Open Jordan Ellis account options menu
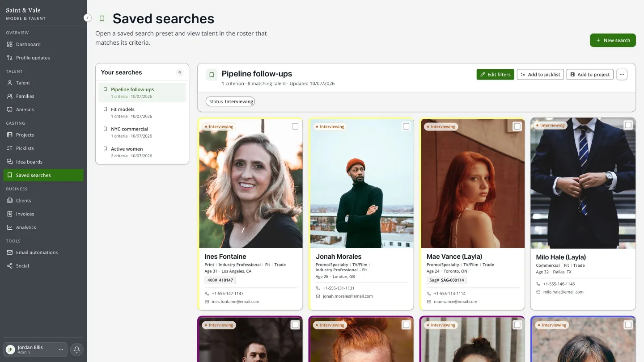 click(61, 349)
